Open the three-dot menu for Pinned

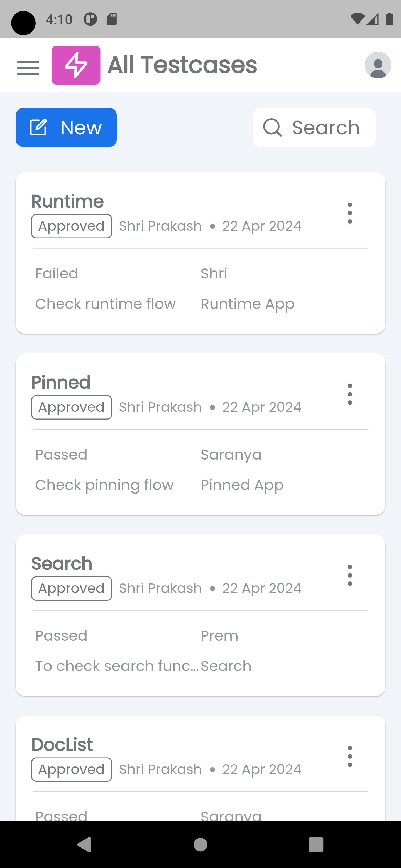tap(350, 394)
